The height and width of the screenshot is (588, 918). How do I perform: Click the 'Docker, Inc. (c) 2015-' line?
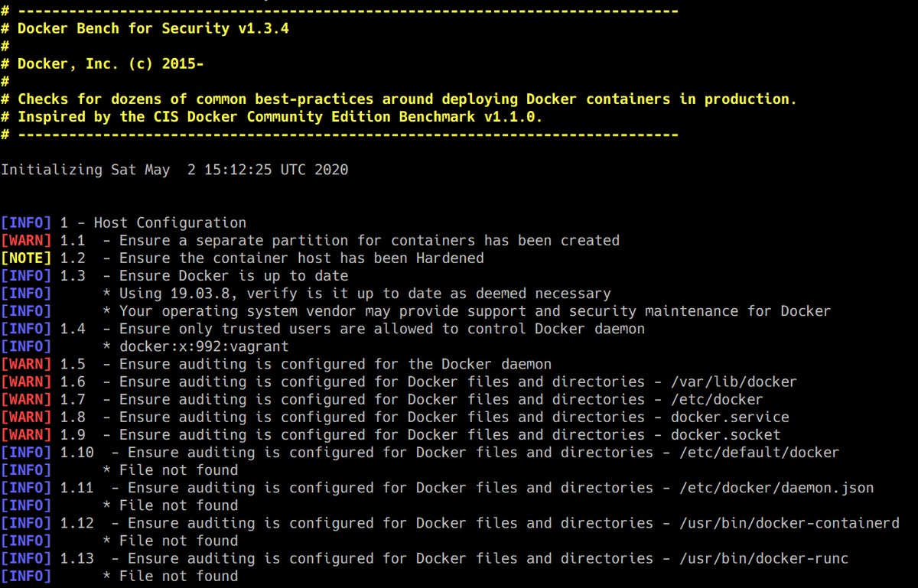(103, 64)
